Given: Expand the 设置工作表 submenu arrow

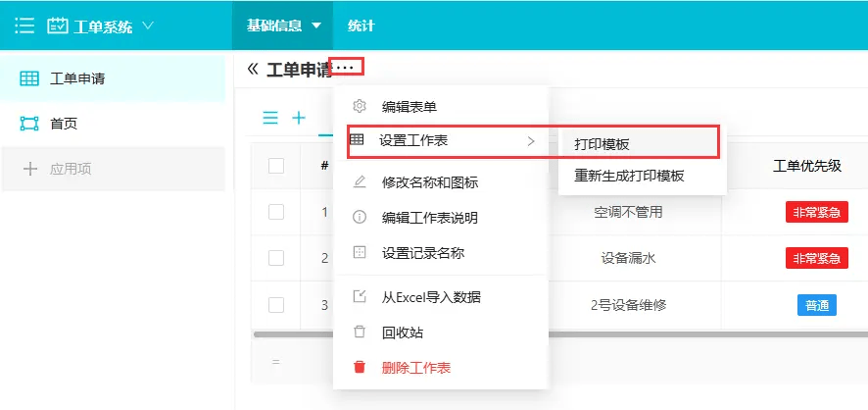Looking at the screenshot, I should click(530, 141).
